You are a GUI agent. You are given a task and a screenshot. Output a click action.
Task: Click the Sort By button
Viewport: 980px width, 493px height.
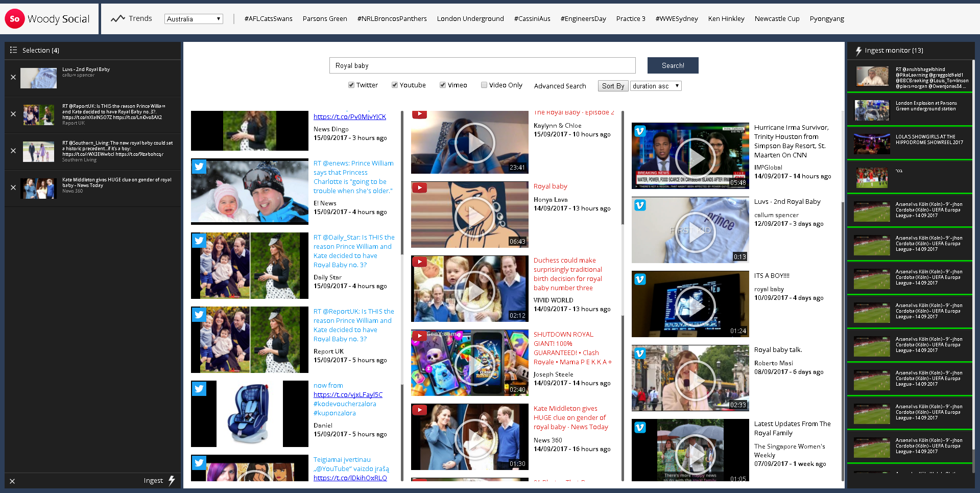click(x=613, y=86)
